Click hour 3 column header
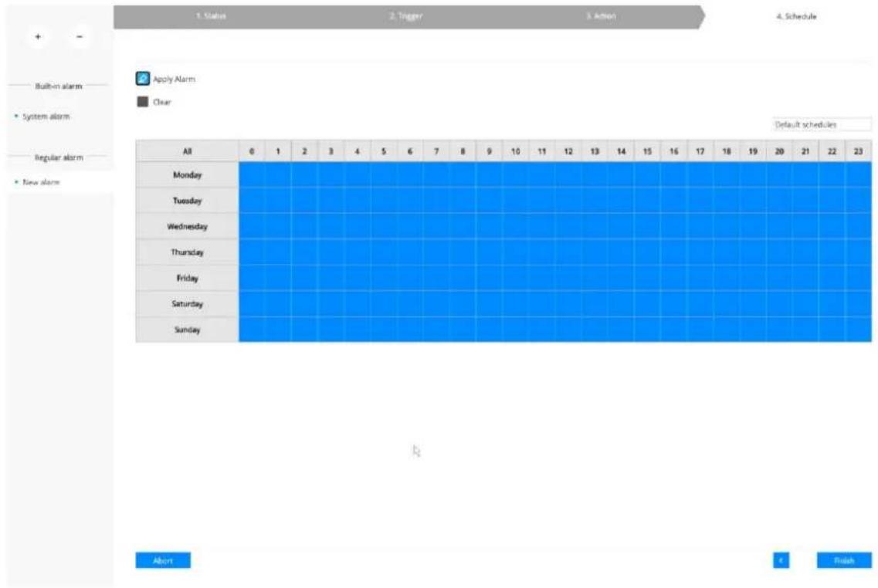 click(x=331, y=151)
